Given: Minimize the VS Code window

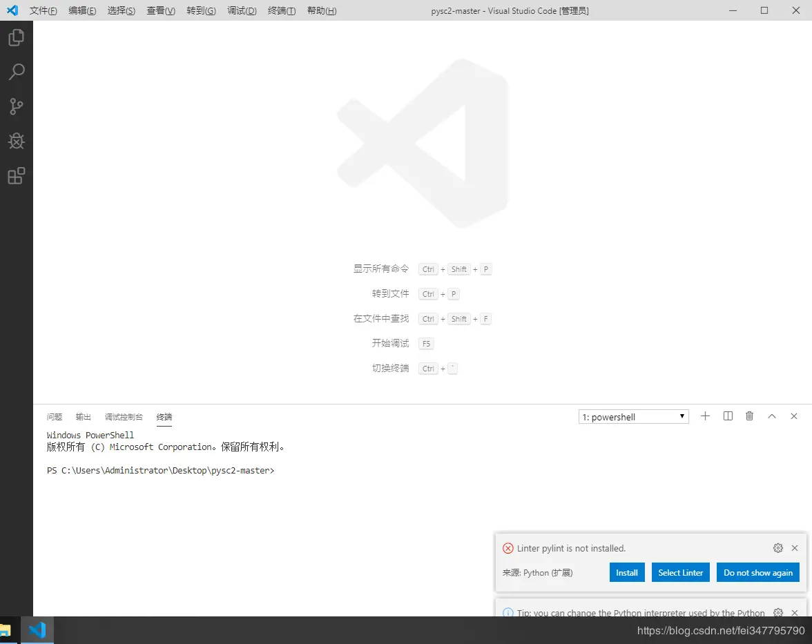Looking at the screenshot, I should pos(733,10).
